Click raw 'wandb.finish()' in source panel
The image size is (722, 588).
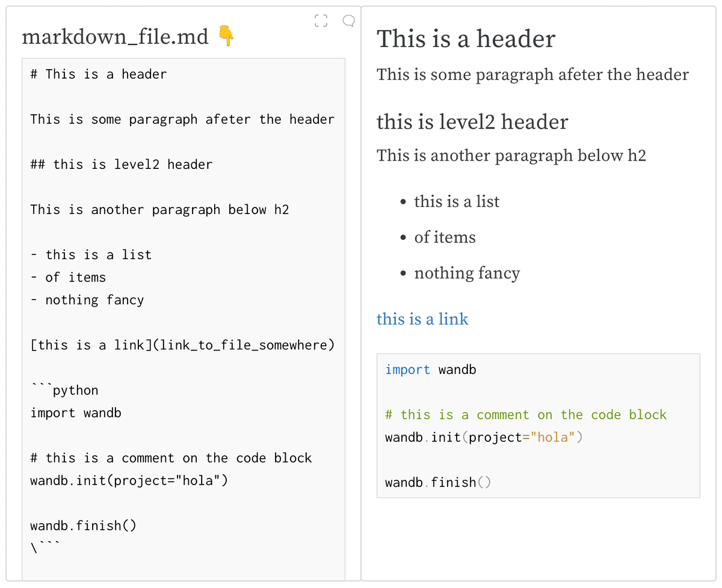84,526
